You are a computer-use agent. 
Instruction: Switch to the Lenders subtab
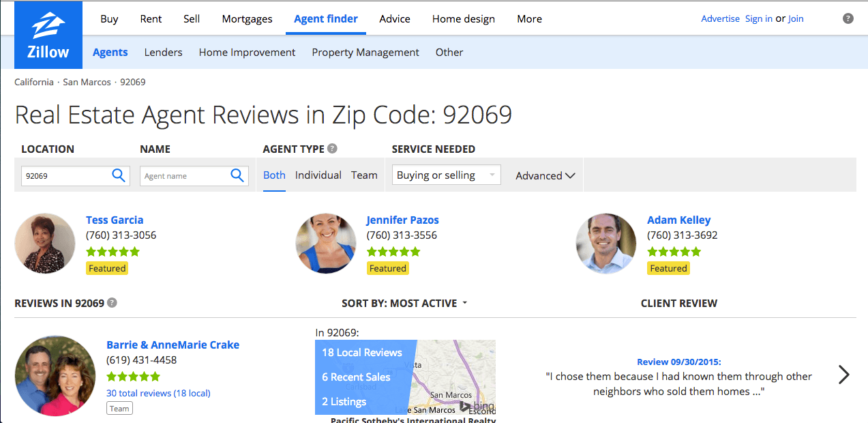tap(164, 52)
